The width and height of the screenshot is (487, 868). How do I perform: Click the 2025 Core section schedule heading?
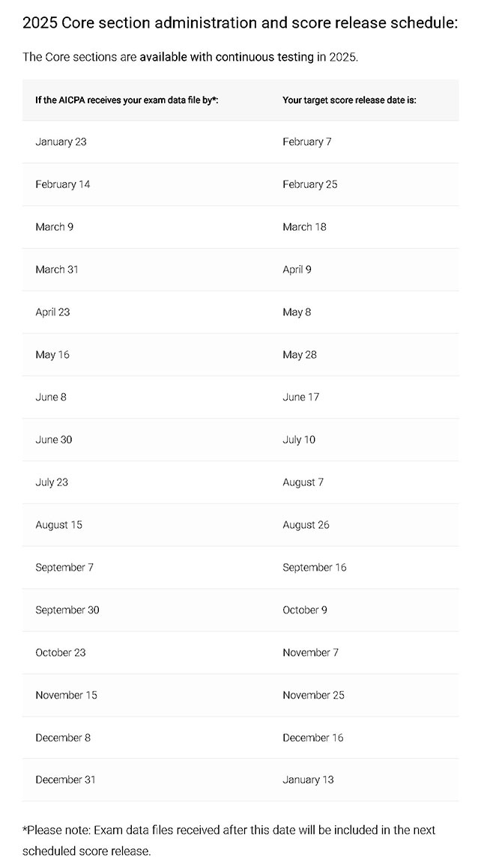[x=240, y=22]
